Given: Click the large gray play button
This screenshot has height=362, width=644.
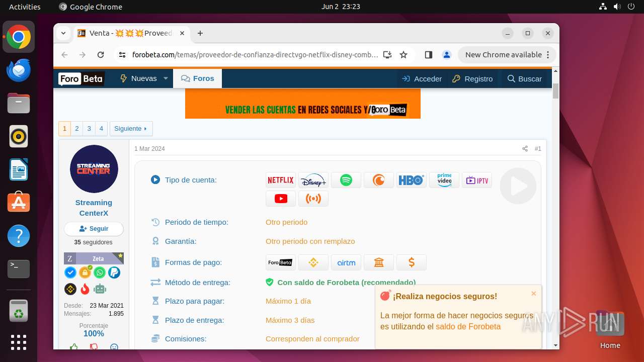Looking at the screenshot, I should [518, 186].
